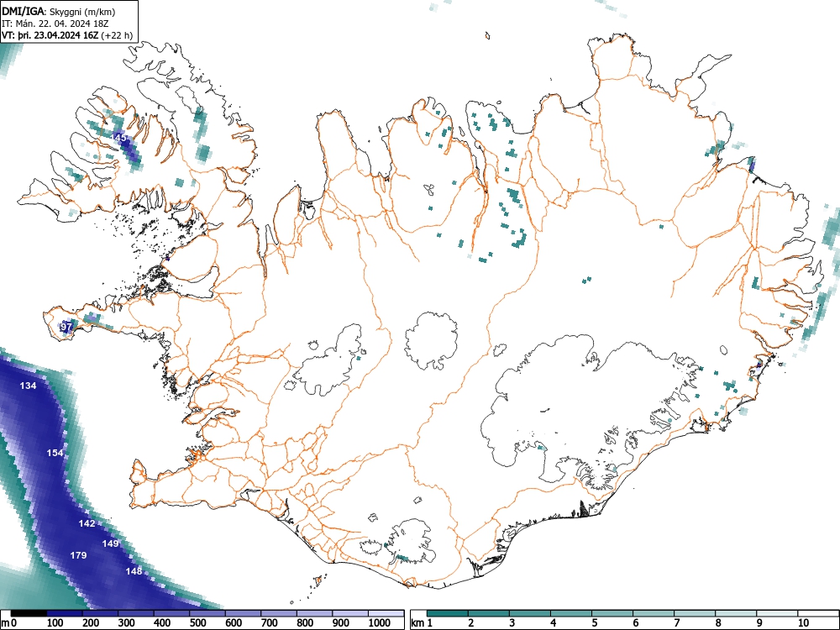Click the '(+22 h)' forecast offset text
Image resolution: width=840 pixels, height=630 pixels.
click(x=118, y=35)
